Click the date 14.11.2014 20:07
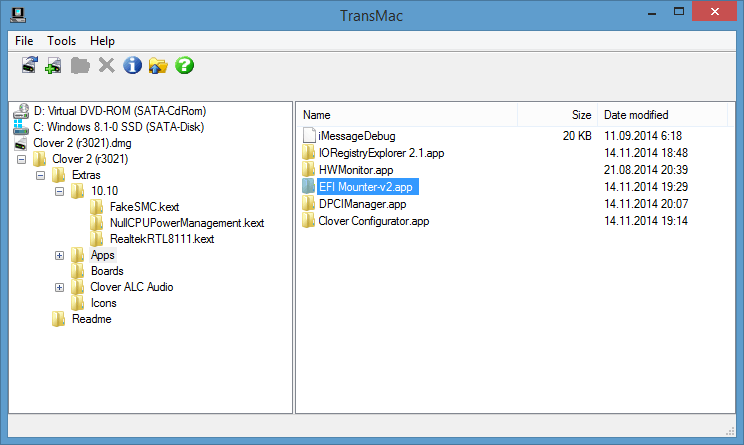Viewport: 744px width, 445px height. click(646, 204)
